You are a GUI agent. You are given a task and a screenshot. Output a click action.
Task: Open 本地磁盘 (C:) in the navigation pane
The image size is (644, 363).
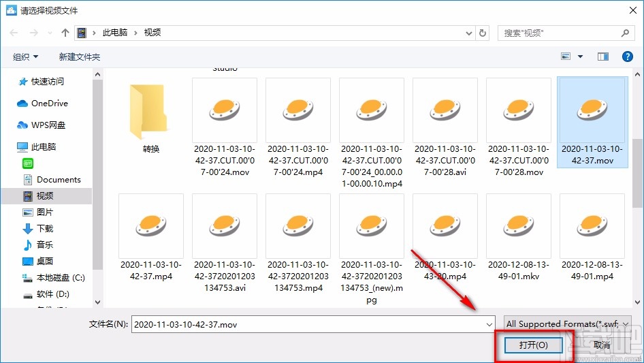click(x=54, y=278)
